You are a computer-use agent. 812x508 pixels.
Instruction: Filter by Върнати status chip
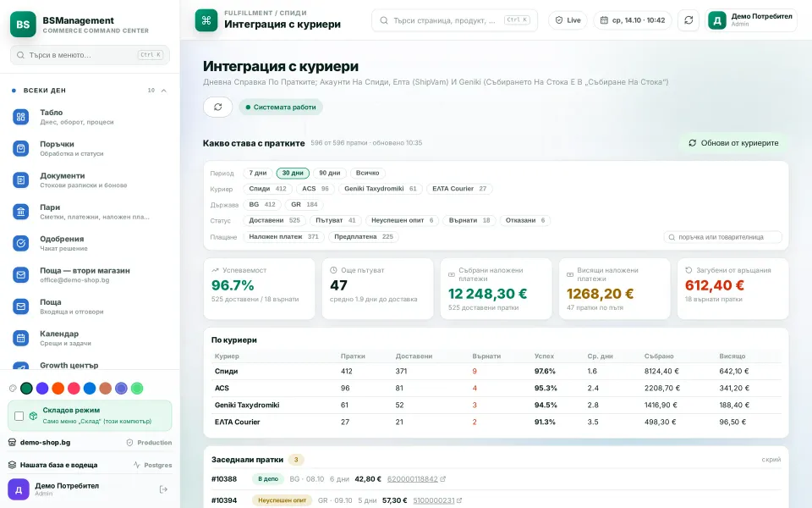point(469,220)
